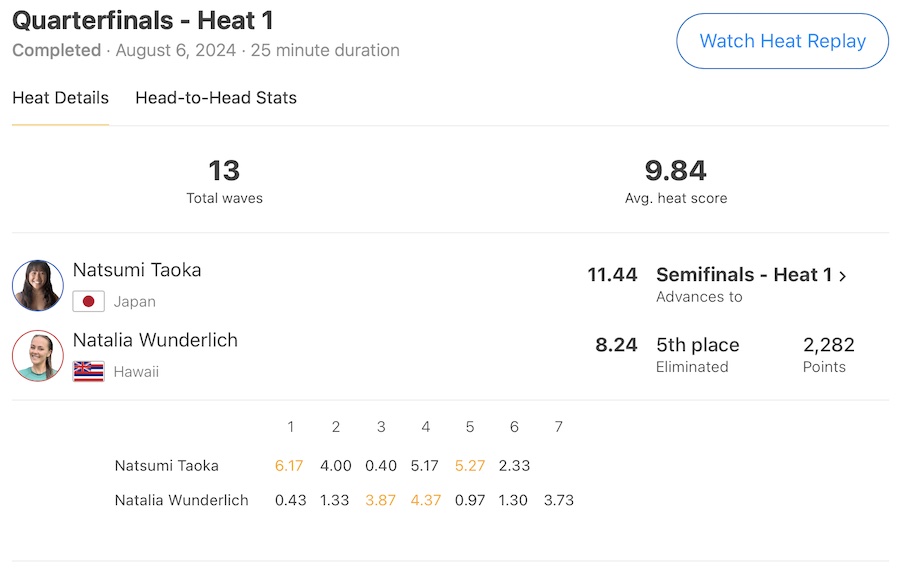Click the 9.84 average heat score stat
The image size is (900, 568).
tap(676, 171)
